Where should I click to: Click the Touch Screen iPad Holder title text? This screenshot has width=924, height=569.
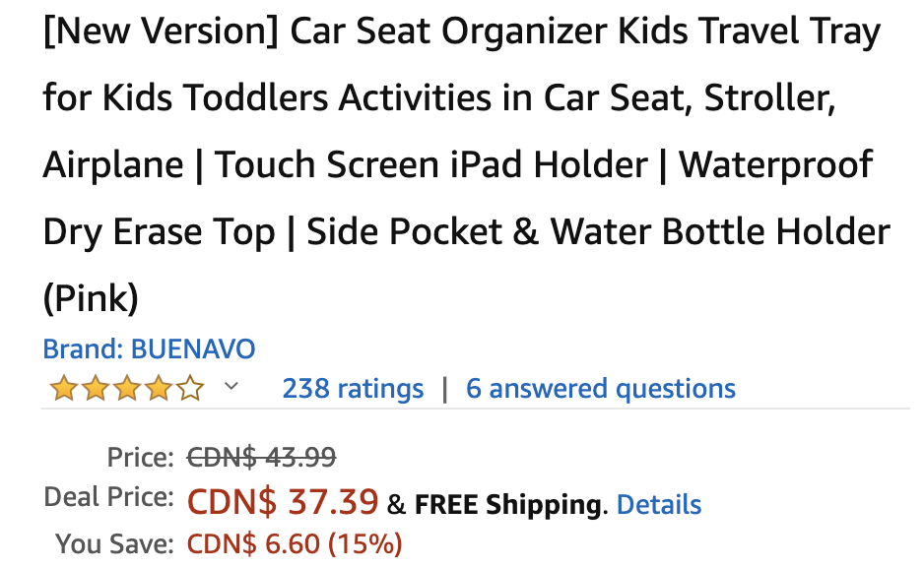click(431, 164)
